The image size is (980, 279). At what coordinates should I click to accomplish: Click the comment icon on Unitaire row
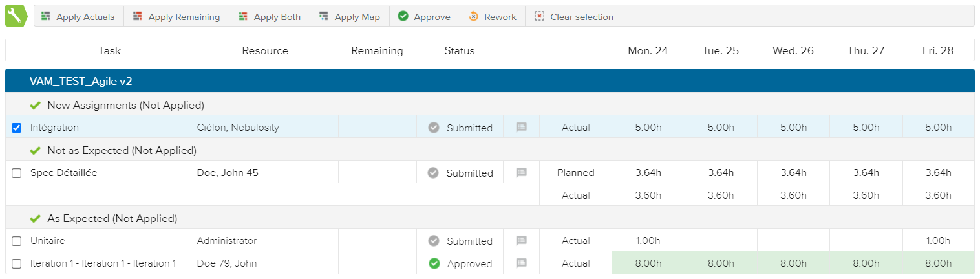point(521,241)
